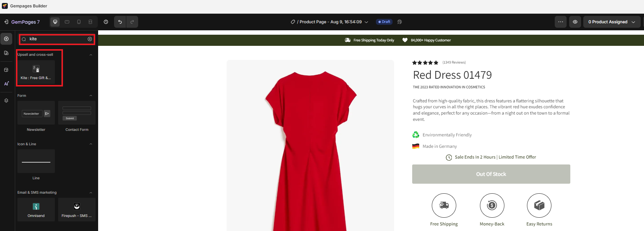
Task: Click into the element search field
Action: click(x=56, y=39)
